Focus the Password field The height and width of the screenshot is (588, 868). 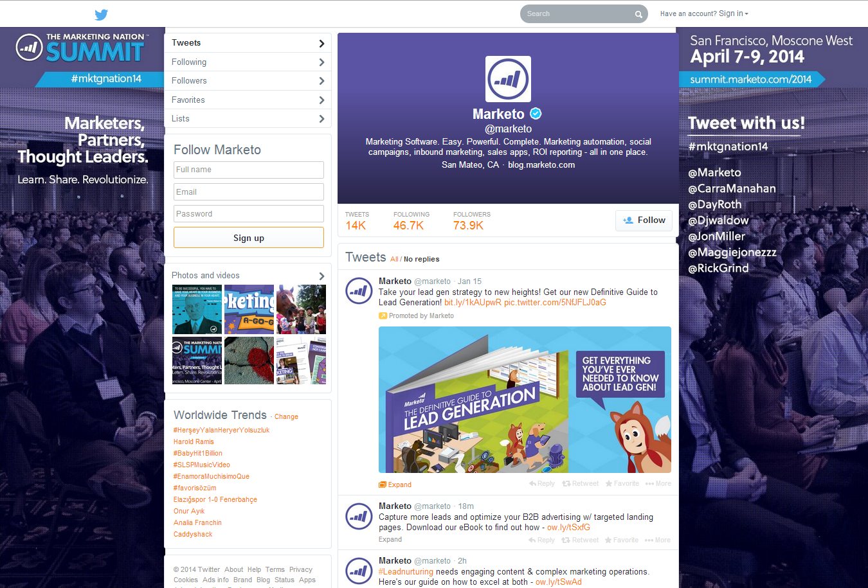point(249,214)
